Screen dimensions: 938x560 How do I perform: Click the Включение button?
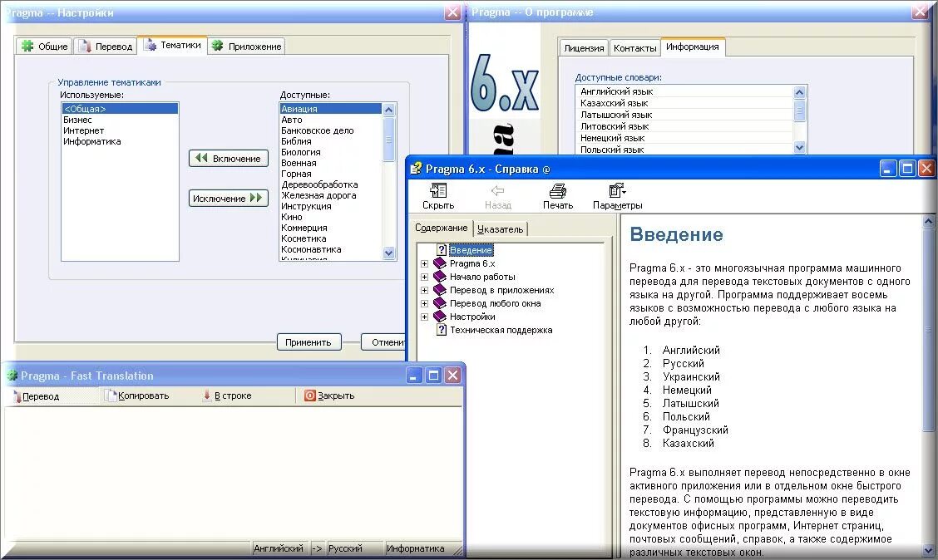(x=229, y=159)
